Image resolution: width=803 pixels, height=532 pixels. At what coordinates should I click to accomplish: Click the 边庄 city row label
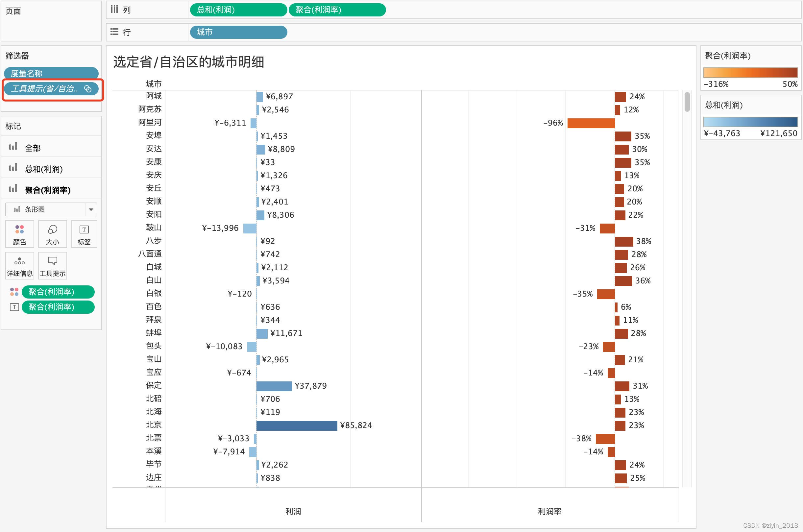[154, 477]
